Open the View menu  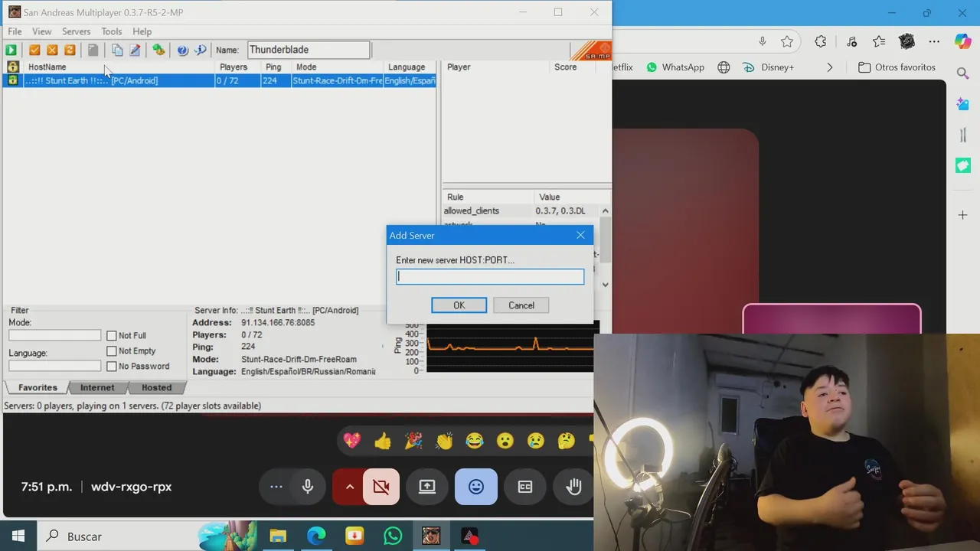[x=41, y=31]
